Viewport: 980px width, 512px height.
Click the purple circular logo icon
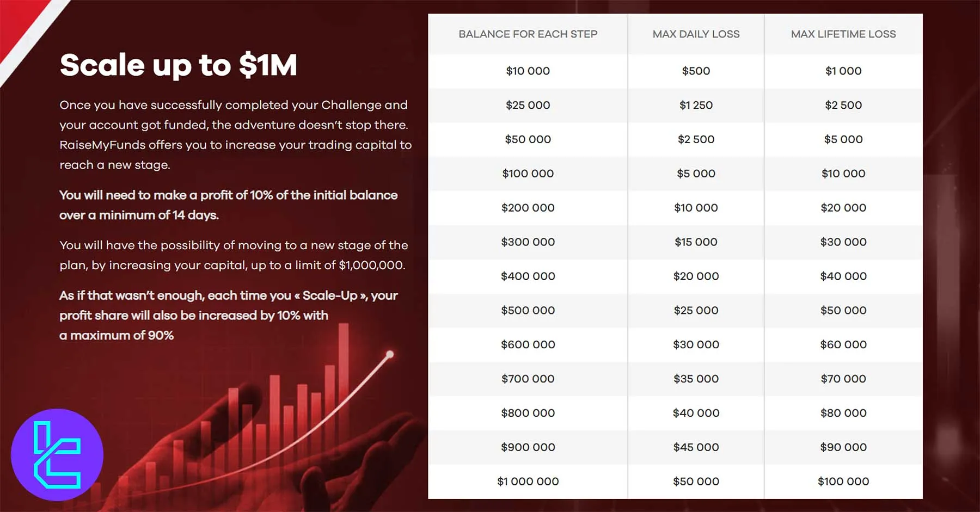point(57,454)
